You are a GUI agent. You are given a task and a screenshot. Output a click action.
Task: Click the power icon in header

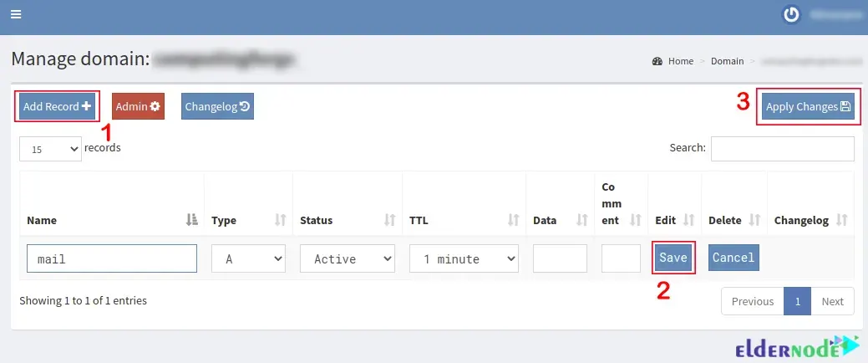point(790,14)
